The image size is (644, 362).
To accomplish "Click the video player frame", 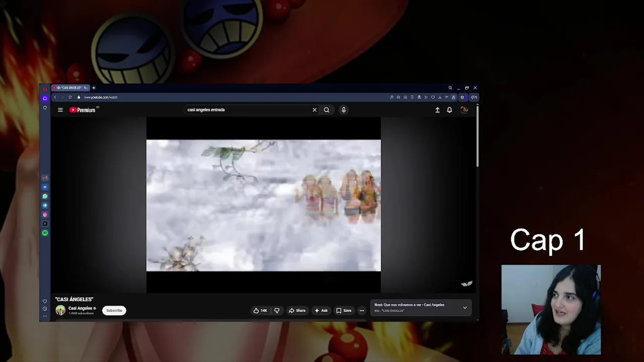I will click(264, 205).
